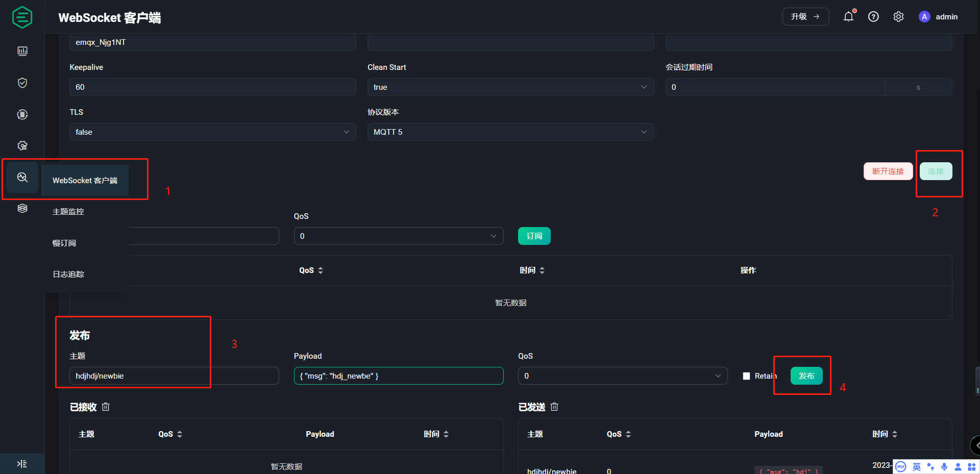Click the 操作 column header
Image resolution: width=980 pixels, height=474 pixels.
[x=748, y=270]
